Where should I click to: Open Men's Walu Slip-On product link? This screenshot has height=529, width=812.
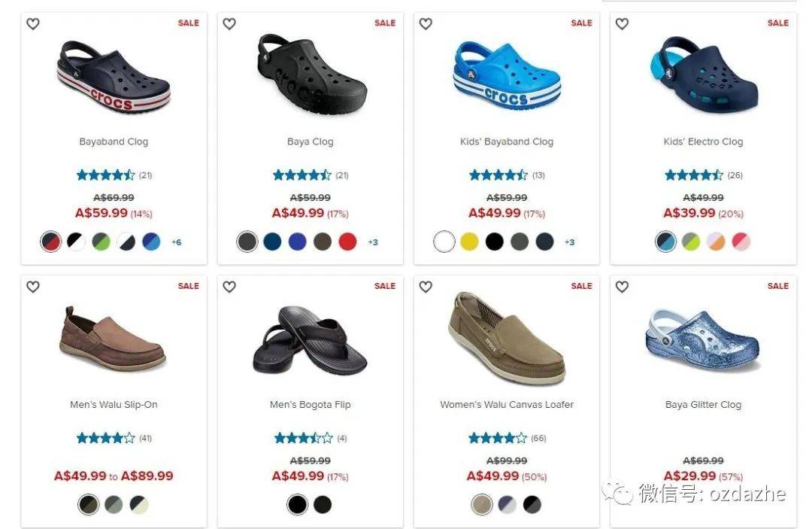point(114,405)
